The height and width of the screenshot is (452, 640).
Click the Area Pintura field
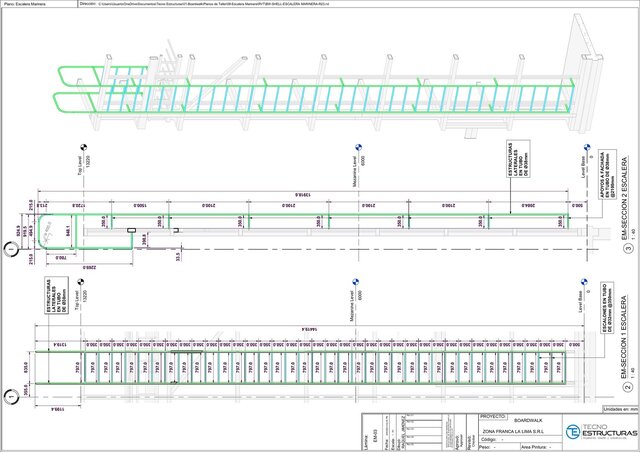click(541, 447)
